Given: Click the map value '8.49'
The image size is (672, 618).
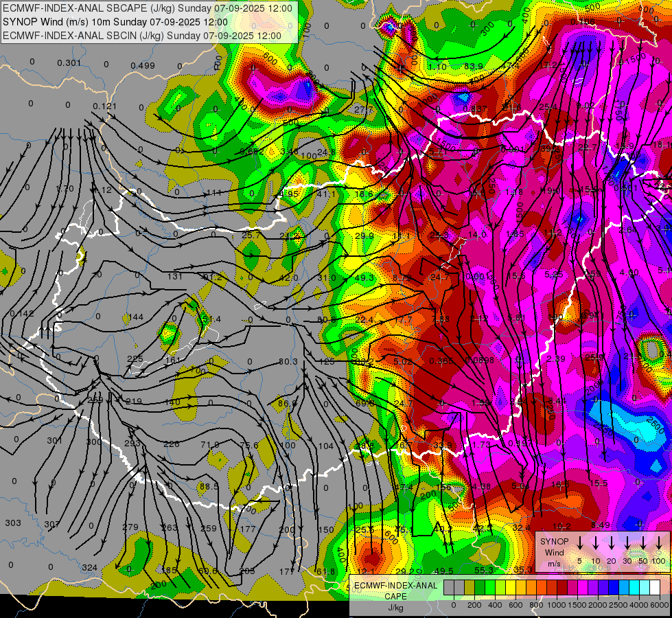Looking at the screenshot, I should 600,525.
